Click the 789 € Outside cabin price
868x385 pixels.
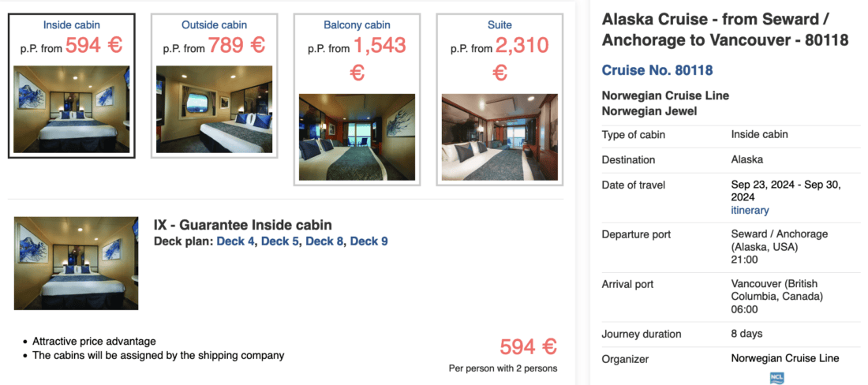(x=236, y=46)
